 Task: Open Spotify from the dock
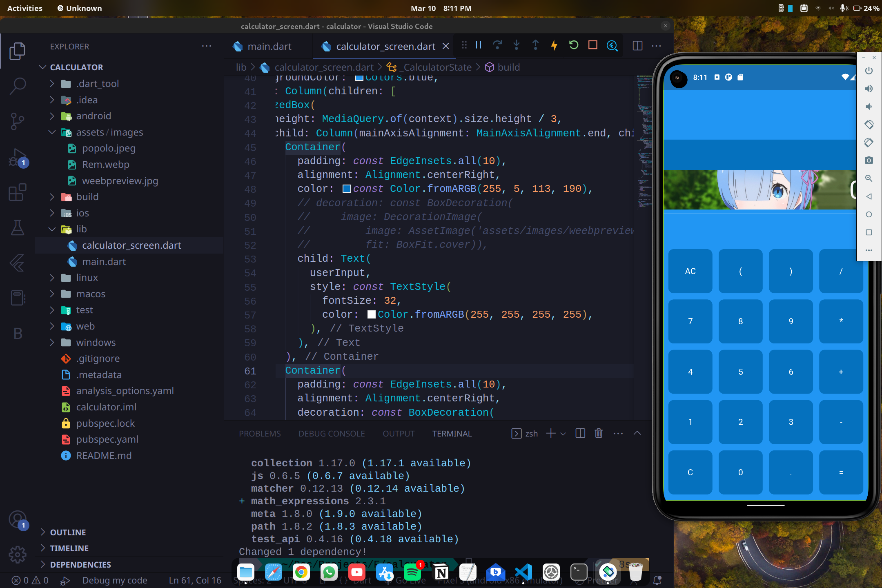[x=412, y=572]
